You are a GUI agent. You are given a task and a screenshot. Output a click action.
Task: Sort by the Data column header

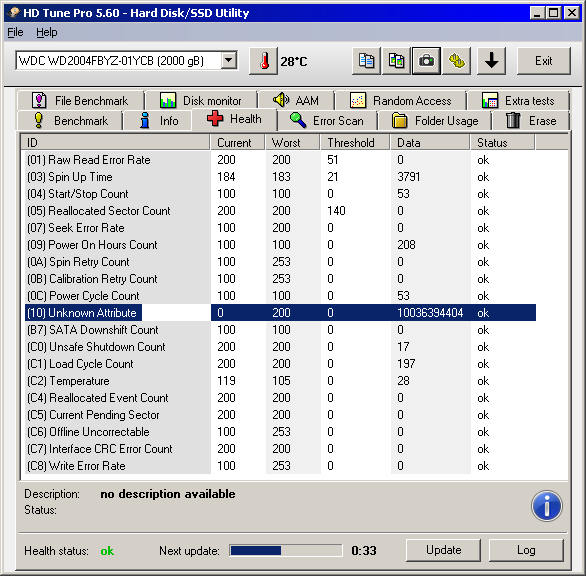(430, 142)
